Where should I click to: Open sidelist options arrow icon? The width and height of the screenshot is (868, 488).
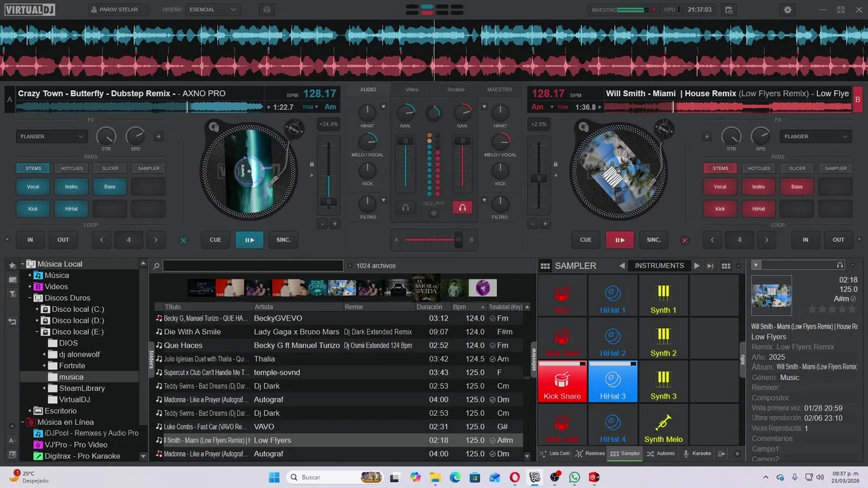coord(721,453)
